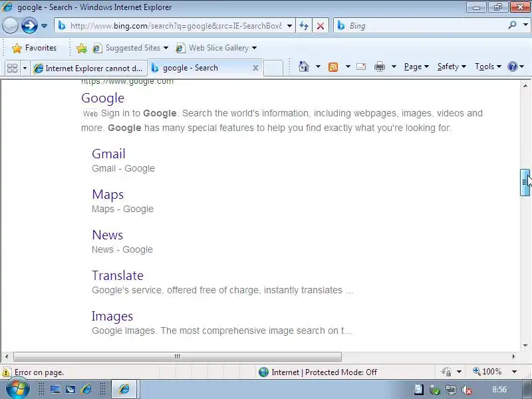
Task: Click the security shield tray icon
Action: click(x=435, y=390)
